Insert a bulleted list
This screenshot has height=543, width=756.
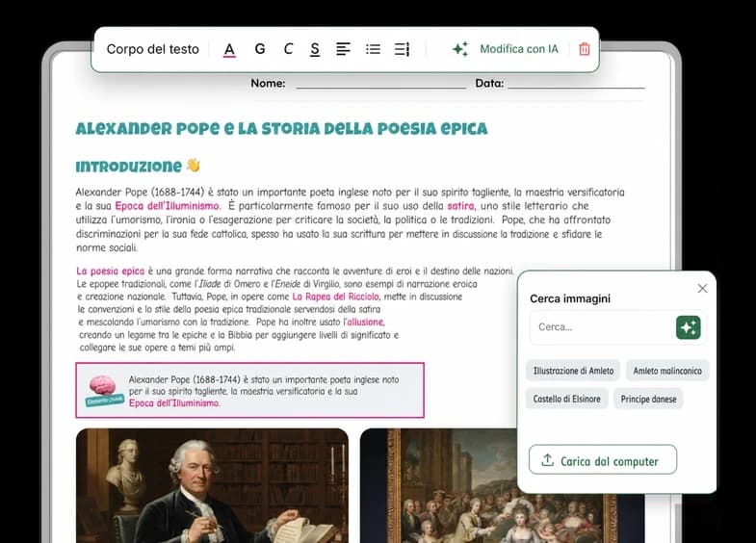click(373, 49)
